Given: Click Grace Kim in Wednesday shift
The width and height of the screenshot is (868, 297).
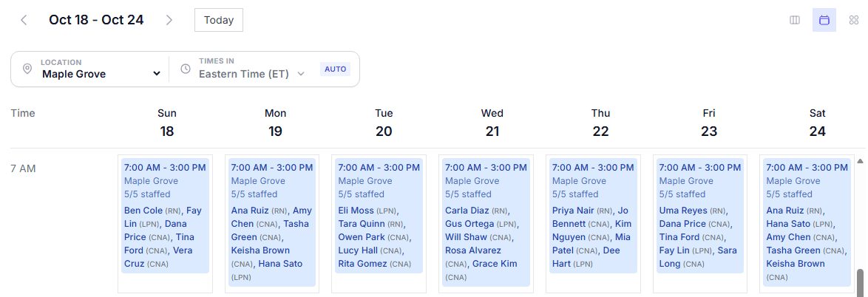Looking at the screenshot, I should pos(495,263).
